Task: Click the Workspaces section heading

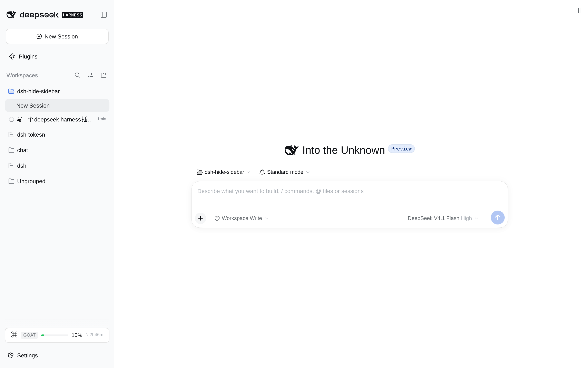Action: pyautogui.click(x=22, y=75)
